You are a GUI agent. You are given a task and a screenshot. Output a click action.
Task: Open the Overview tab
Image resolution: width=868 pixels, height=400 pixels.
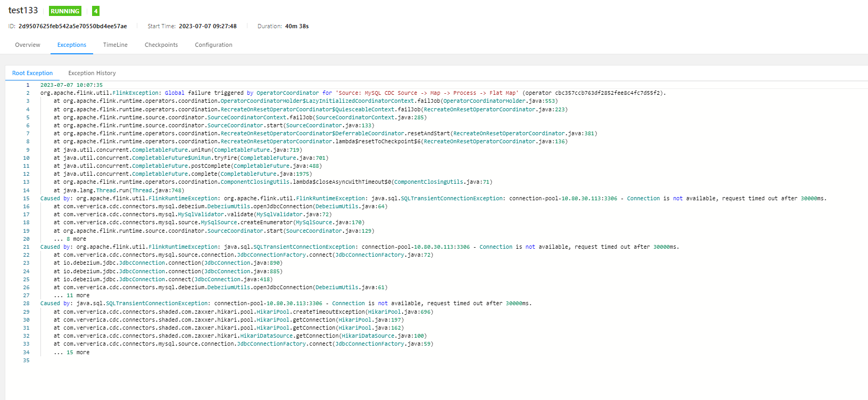(x=28, y=45)
